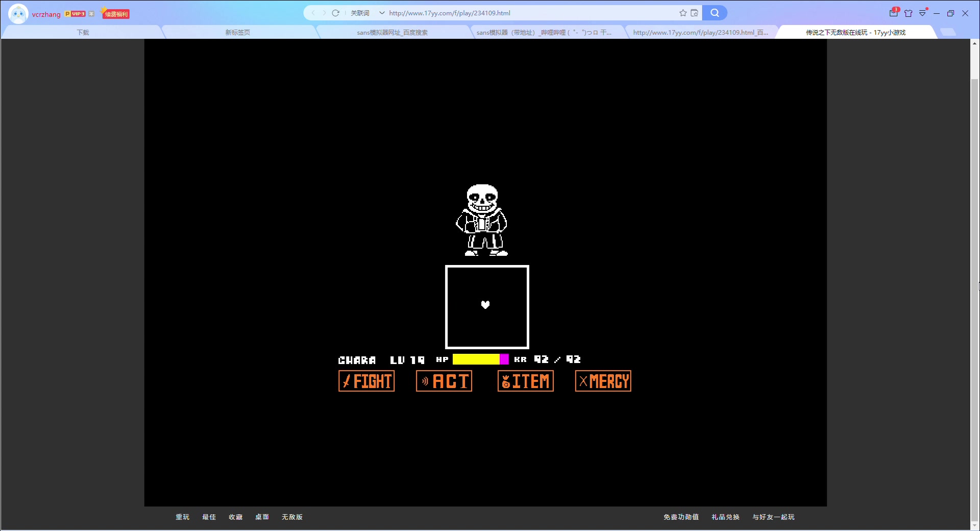Click the LV 19 level text

[407, 360]
